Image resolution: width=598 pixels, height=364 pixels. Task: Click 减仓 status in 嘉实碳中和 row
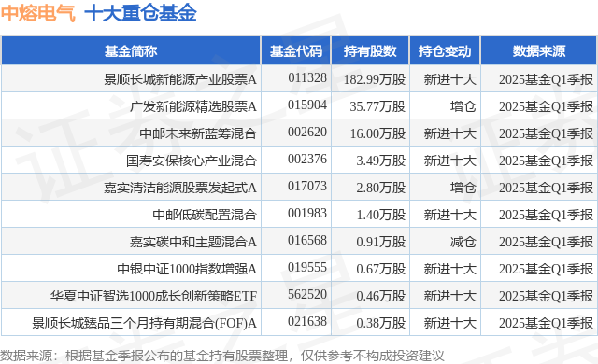pyautogui.click(x=463, y=242)
